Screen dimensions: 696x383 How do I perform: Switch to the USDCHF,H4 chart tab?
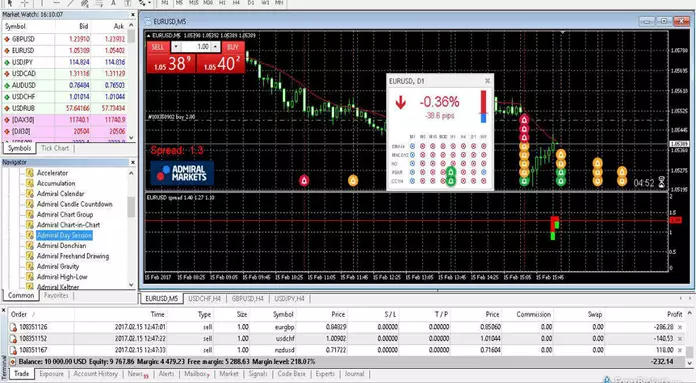pos(204,299)
